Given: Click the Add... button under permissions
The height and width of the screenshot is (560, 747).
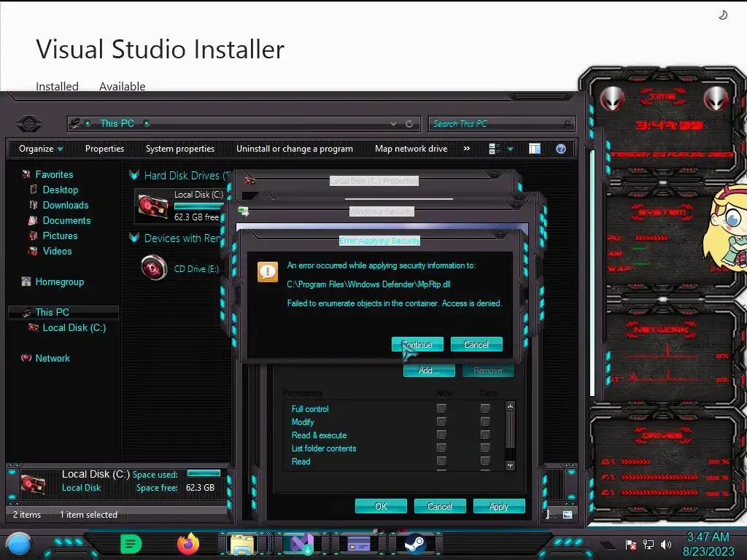Looking at the screenshot, I should point(429,370).
